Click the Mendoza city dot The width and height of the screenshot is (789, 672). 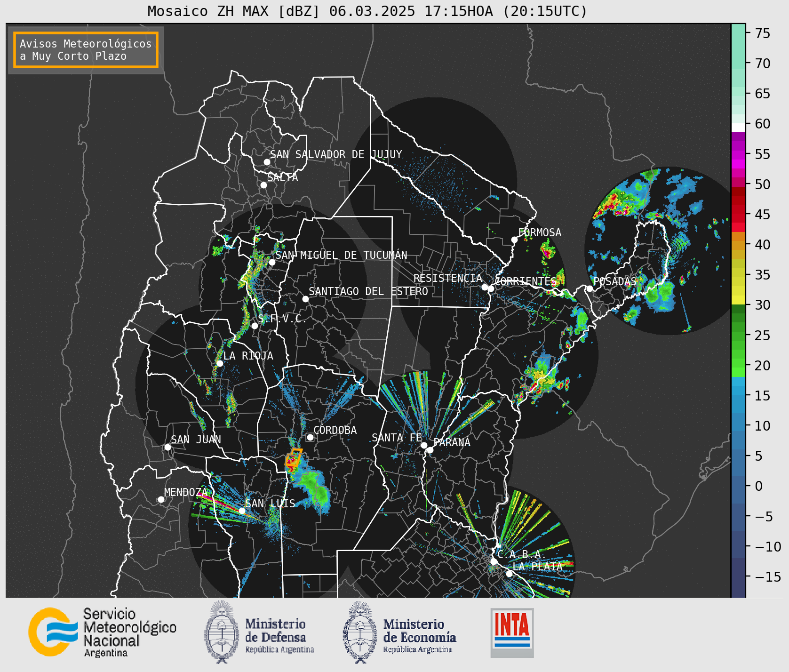pyautogui.click(x=161, y=499)
